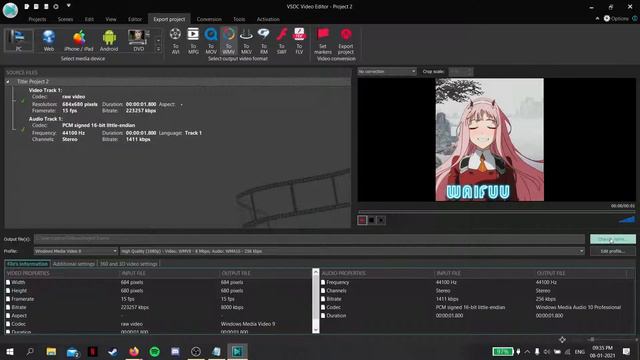This screenshot has width=640, height=360.
Task: Set output format To MPG
Action: tap(193, 41)
